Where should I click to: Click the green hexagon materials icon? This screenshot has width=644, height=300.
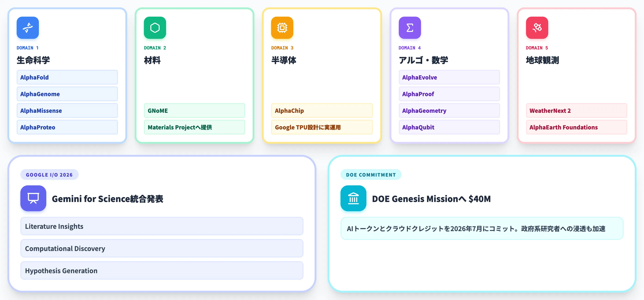(155, 28)
